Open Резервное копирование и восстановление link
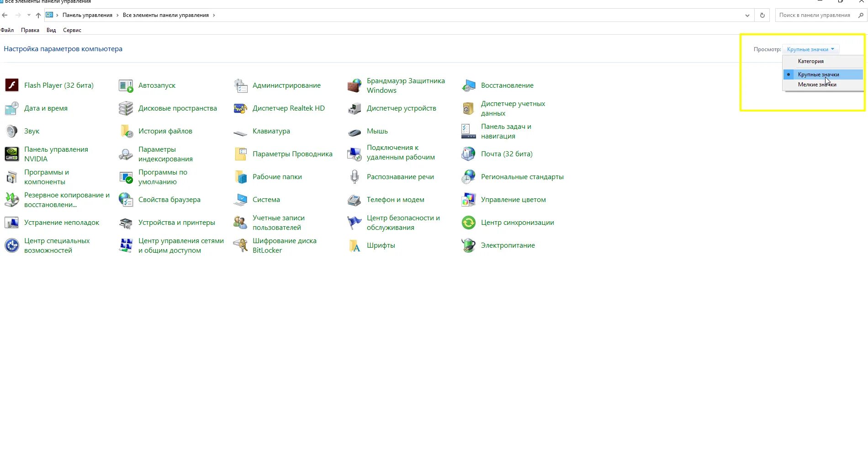Screen dimensions: 868x457 (x=67, y=200)
